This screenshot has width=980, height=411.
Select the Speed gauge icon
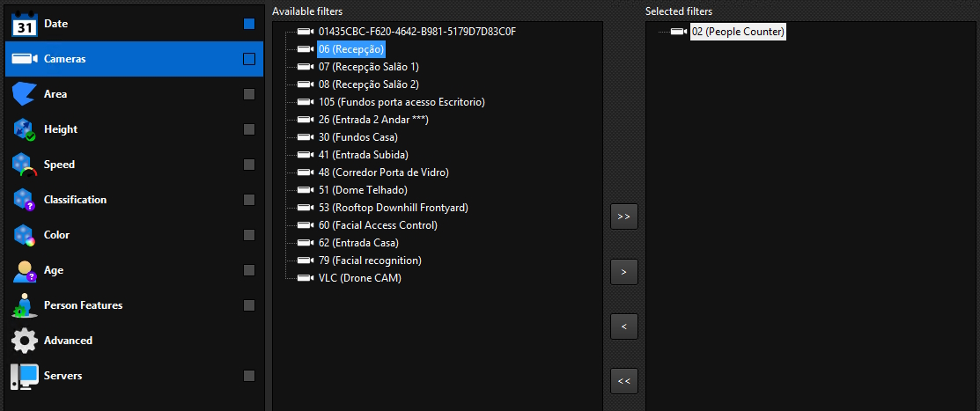pos(25,165)
